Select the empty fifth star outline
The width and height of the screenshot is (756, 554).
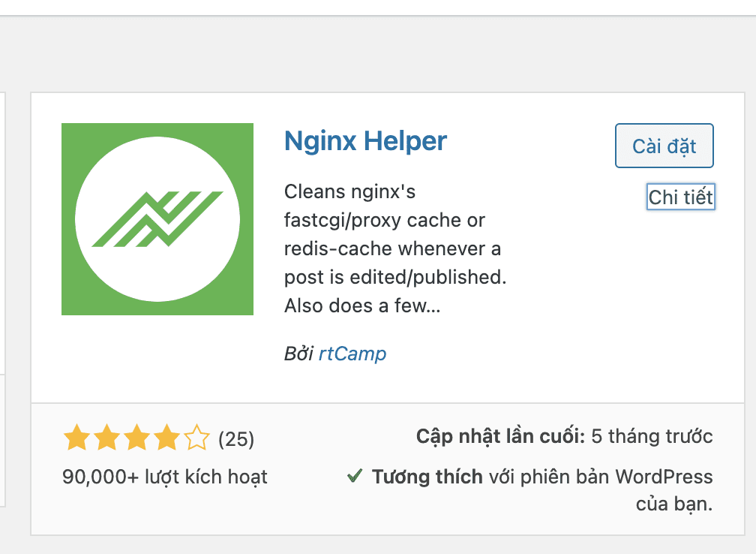[x=196, y=436]
